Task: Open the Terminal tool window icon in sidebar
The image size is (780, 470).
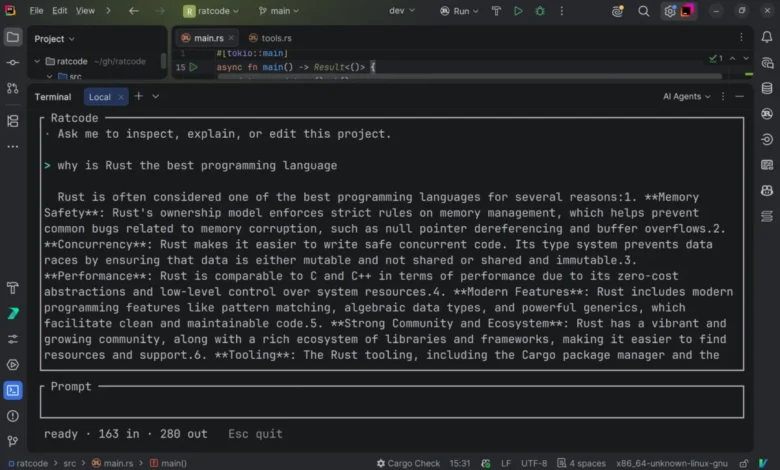Action: pos(13,390)
